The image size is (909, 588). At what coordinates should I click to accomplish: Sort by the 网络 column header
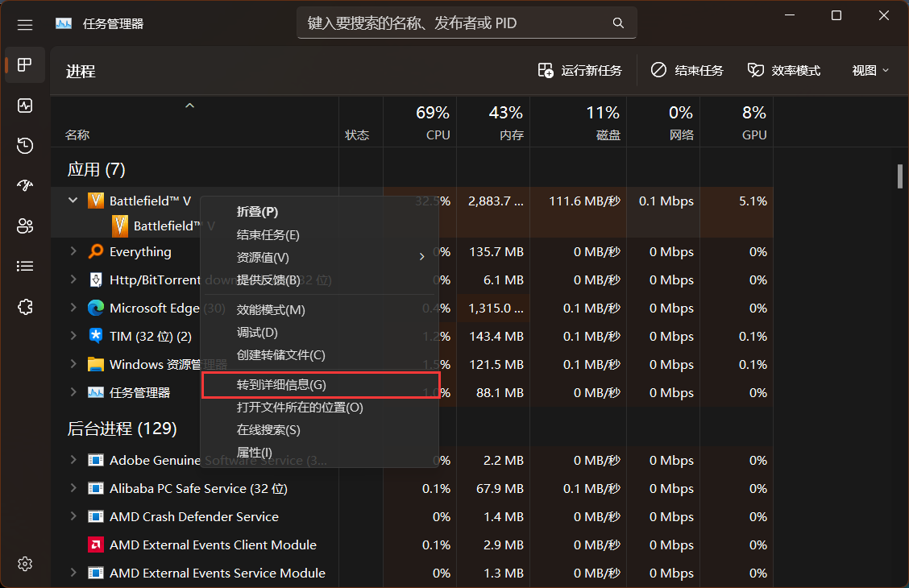click(663, 122)
